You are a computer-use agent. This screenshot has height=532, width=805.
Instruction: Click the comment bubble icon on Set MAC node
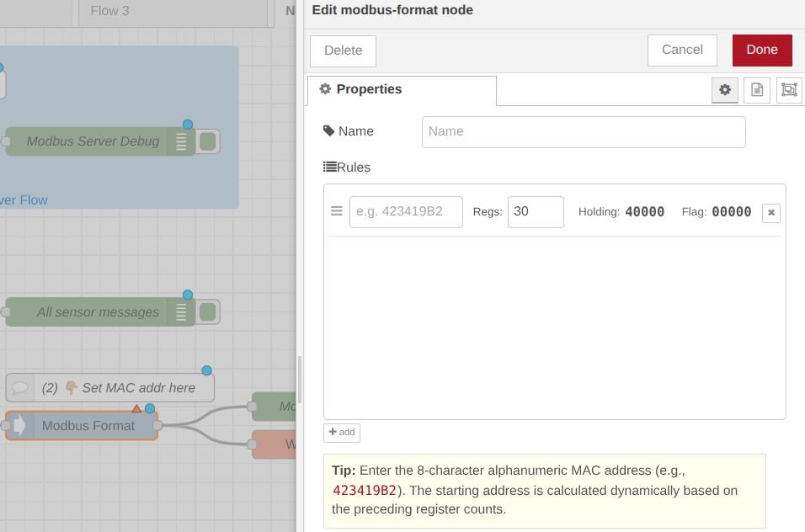tap(19, 388)
